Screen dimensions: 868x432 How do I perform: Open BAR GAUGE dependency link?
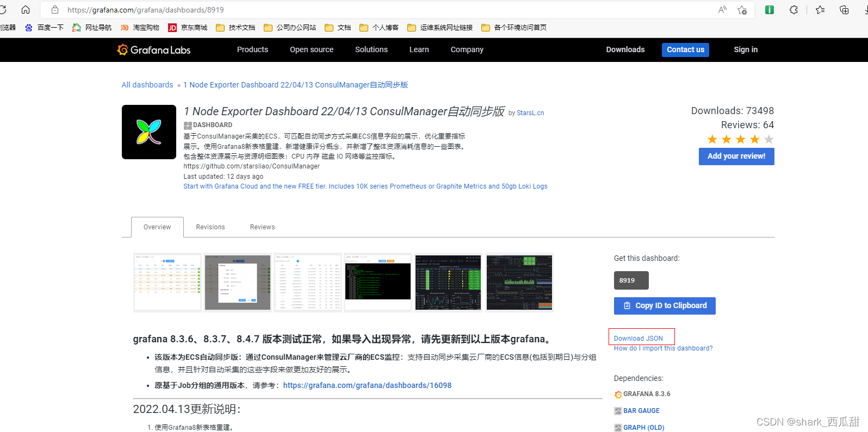pyautogui.click(x=641, y=411)
